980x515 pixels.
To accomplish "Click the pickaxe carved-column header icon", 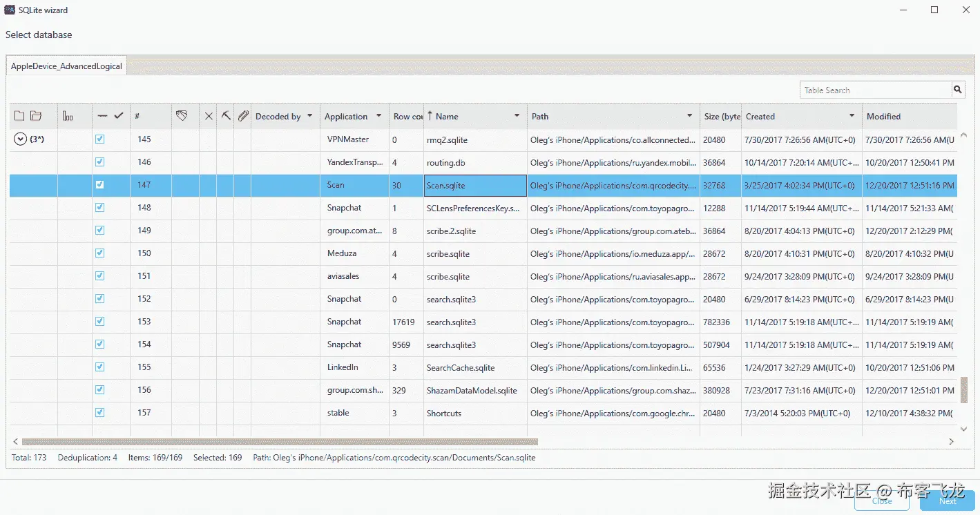I will [x=226, y=116].
